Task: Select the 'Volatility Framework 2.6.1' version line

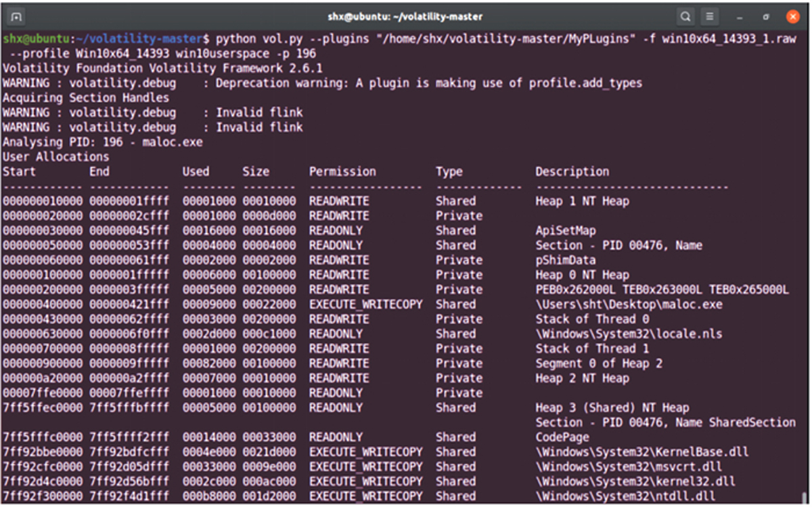Action: [x=162, y=68]
